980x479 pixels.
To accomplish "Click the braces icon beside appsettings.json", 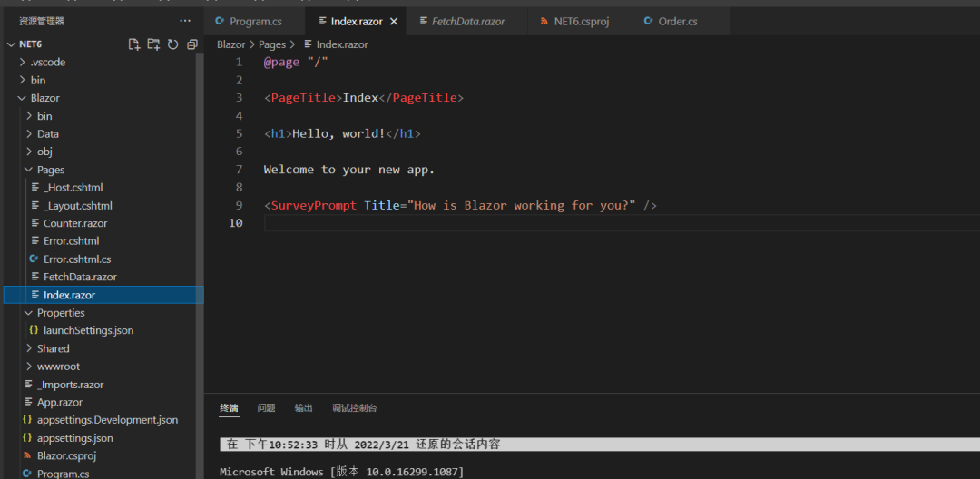I will click(27, 438).
